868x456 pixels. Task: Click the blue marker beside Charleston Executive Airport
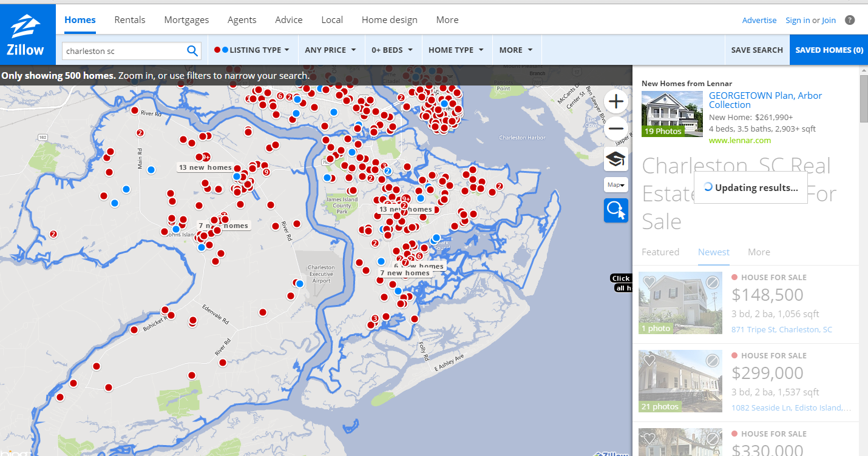coord(299,284)
